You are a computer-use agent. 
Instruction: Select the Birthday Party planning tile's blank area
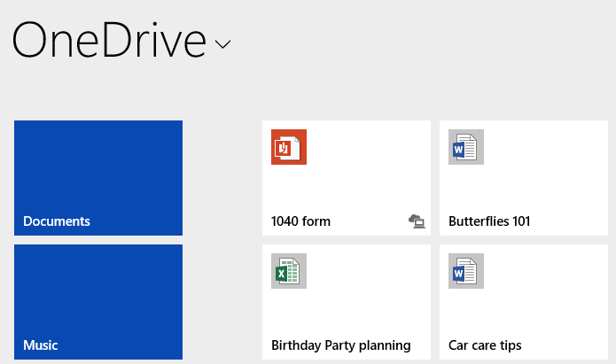coord(368,301)
